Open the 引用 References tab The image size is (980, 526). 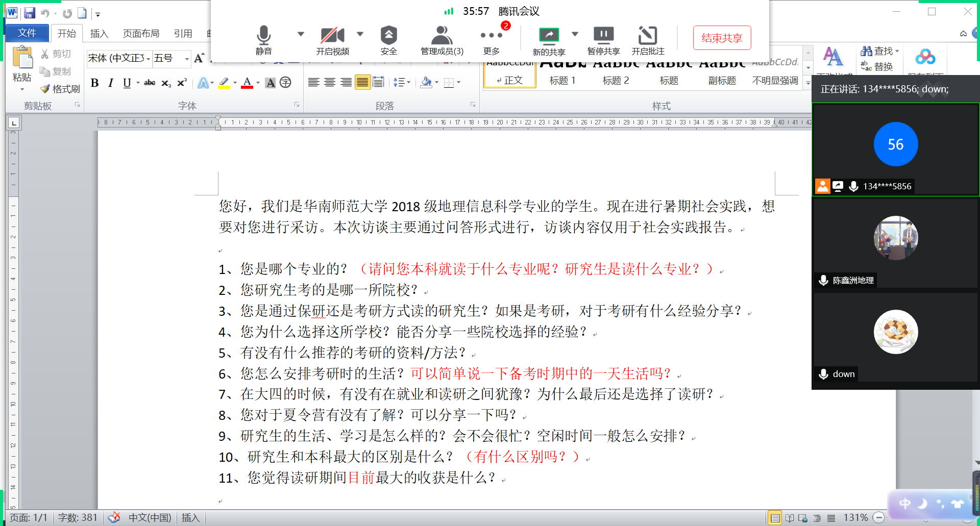pos(183,33)
